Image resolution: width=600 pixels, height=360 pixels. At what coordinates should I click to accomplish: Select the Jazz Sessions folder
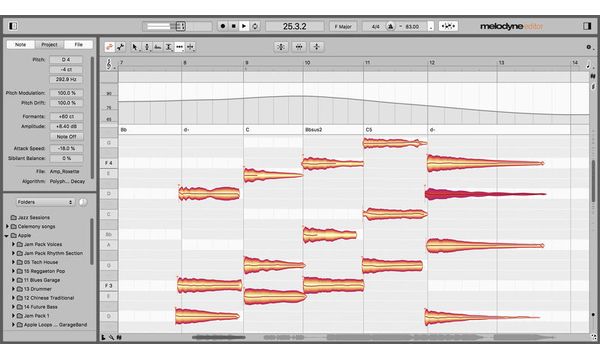coord(30,217)
